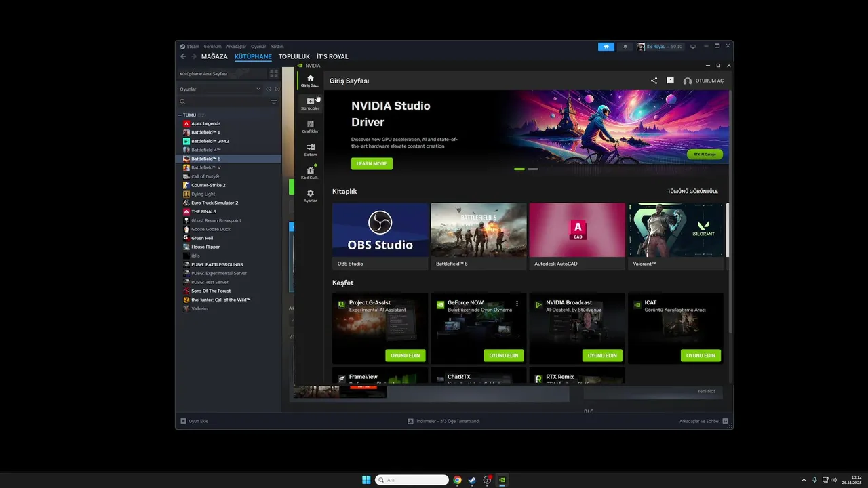The image size is (868, 488).
Task: Click the Steam notifications bell icon
Action: [x=625, y=47]
